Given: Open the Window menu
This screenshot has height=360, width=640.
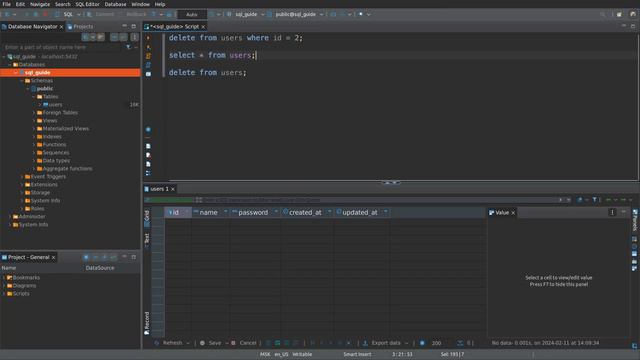Looking at the screenshot, I should (x=140, y=4).
